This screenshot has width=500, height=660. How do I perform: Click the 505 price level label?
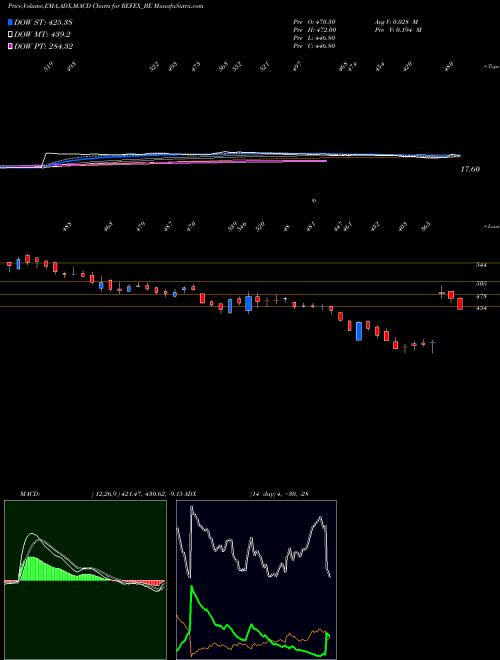click(x=481, y=284)
